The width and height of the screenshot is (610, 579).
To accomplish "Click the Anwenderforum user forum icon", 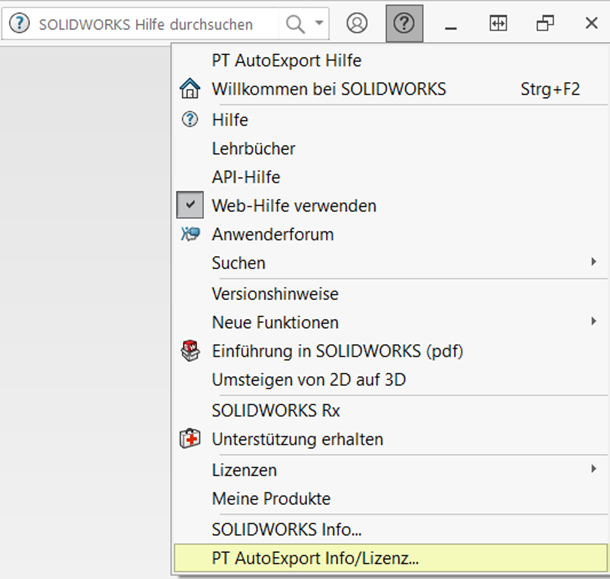I will tap(190, 234).
